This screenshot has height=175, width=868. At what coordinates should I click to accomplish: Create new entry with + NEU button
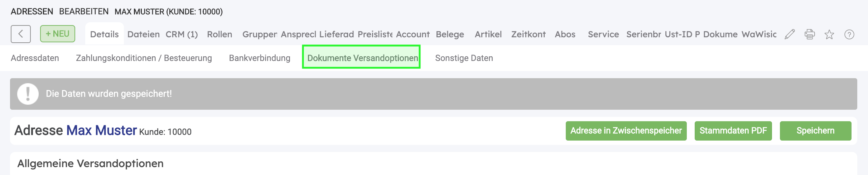(x=58, y=34)
